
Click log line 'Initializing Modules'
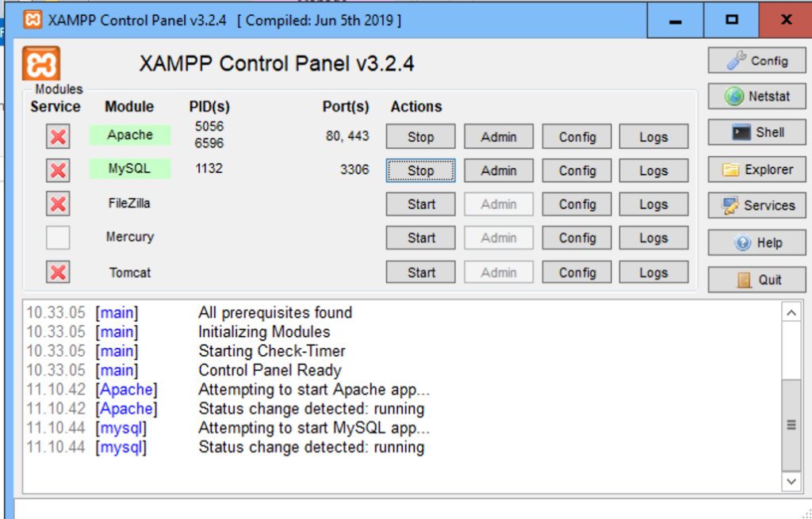coord(264,332)
